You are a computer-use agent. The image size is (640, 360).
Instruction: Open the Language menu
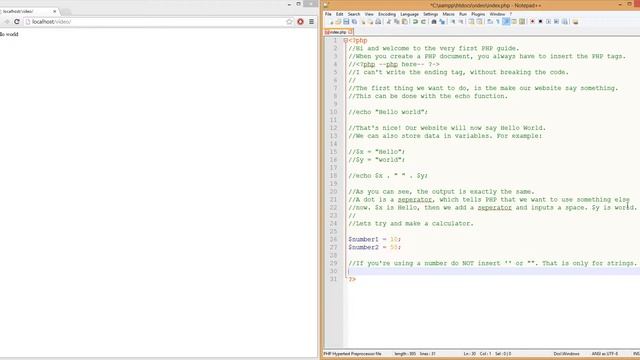[409, 14]
